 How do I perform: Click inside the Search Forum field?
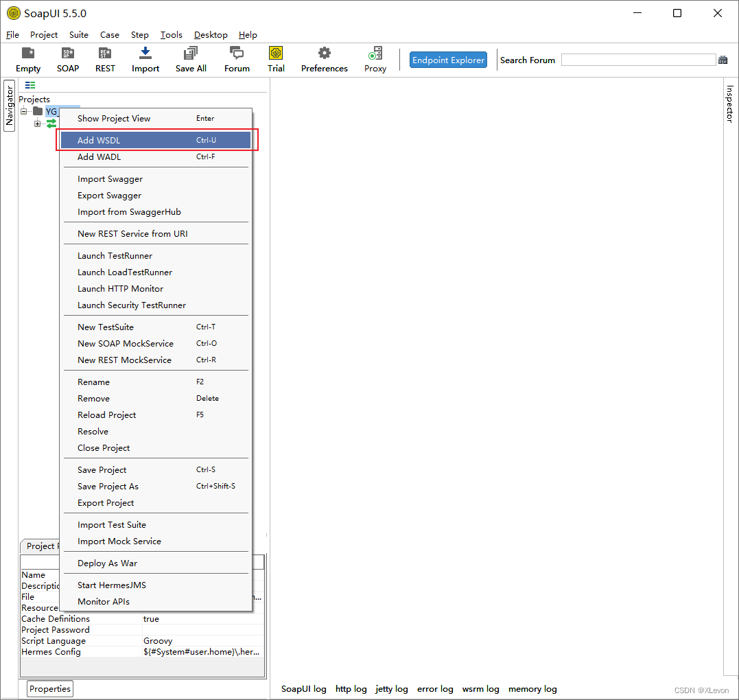[x=638, y=60]
